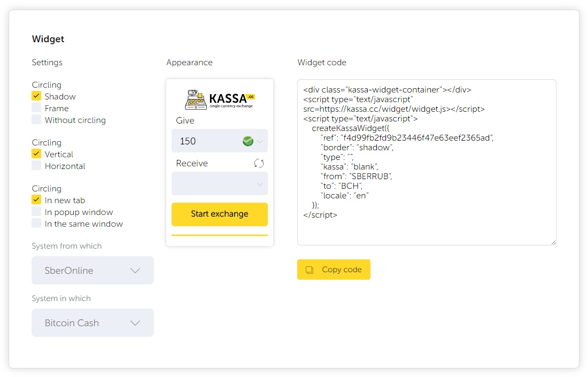The image size is (588, 377).
Task: Click the "to": "BCH" code line
Action: (342, 186)
